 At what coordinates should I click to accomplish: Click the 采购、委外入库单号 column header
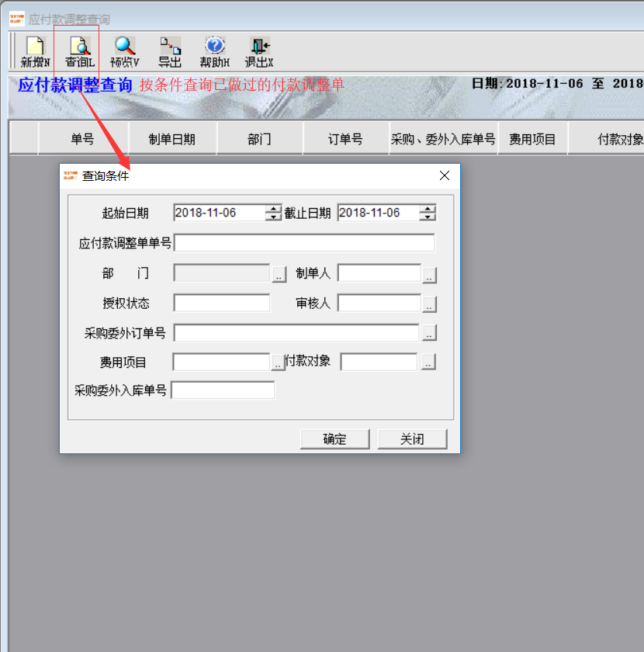(x=443, y=138)
